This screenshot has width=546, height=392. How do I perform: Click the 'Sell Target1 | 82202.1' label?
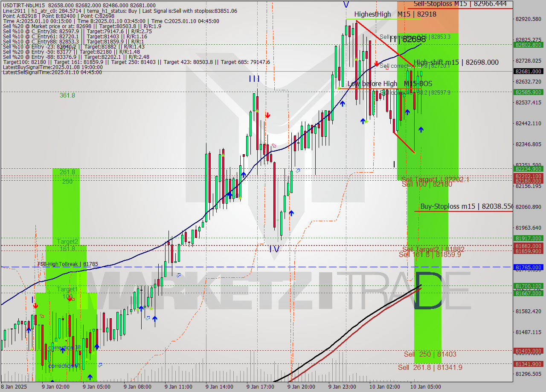(436, 179)
